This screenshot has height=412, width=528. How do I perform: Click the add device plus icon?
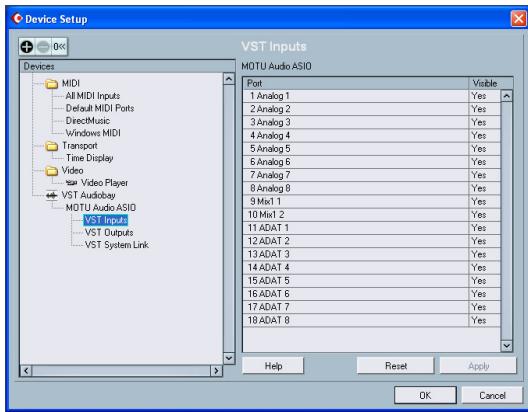27,46
